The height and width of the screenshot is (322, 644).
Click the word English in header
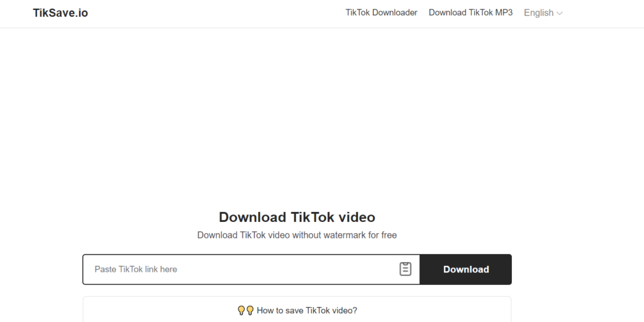[539, 13]
